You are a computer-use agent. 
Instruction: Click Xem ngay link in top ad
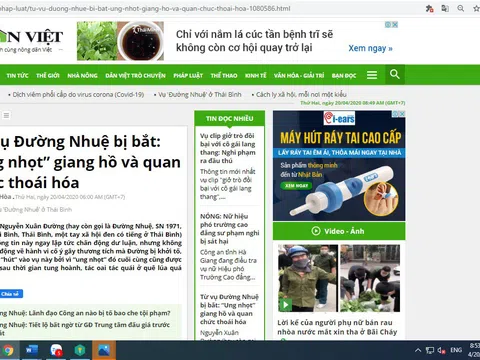370,48
